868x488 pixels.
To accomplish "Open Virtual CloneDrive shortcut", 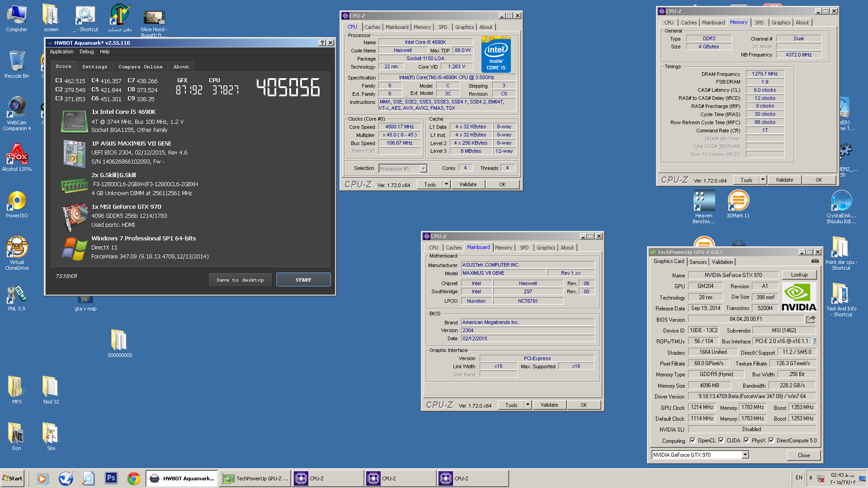I will (x=17, y=253).
